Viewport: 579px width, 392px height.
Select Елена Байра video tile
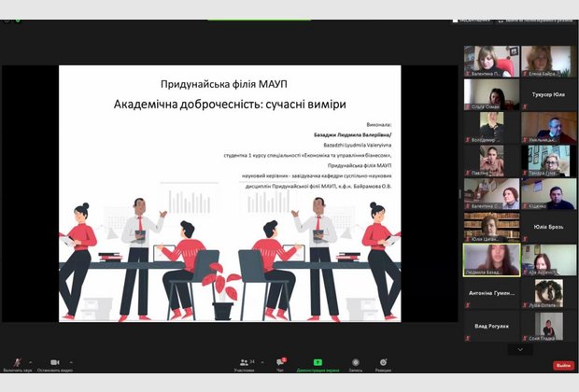click(549, 62)
